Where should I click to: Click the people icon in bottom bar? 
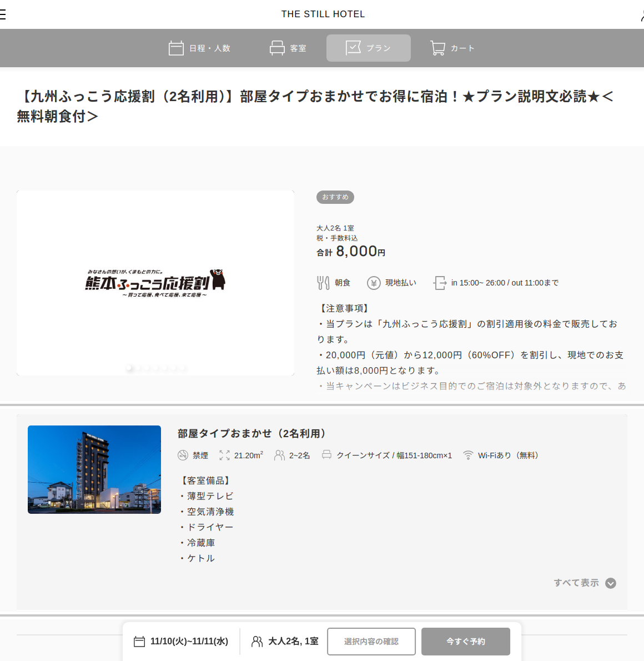click(x=256, y=642)
